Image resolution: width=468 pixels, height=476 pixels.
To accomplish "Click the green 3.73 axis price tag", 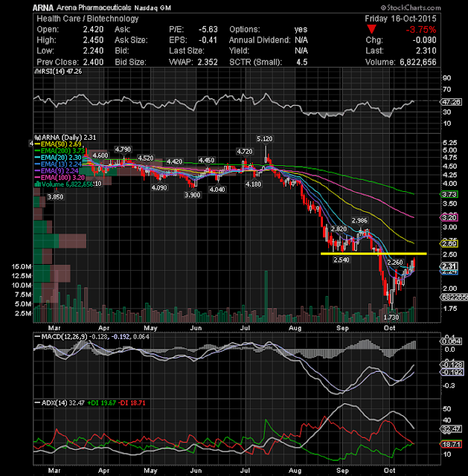I will tap(449, 194).
